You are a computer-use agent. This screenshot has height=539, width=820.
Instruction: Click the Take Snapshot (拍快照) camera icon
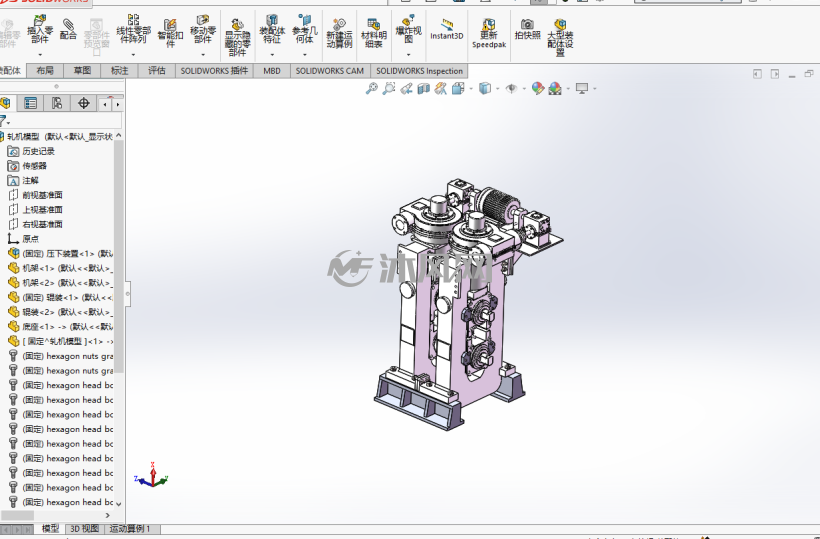tap(527, 29)
